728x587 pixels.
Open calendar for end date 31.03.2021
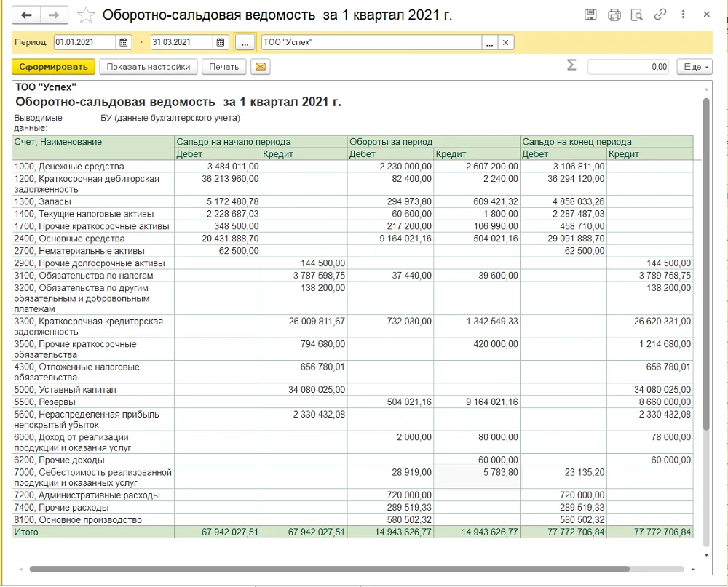221,42
